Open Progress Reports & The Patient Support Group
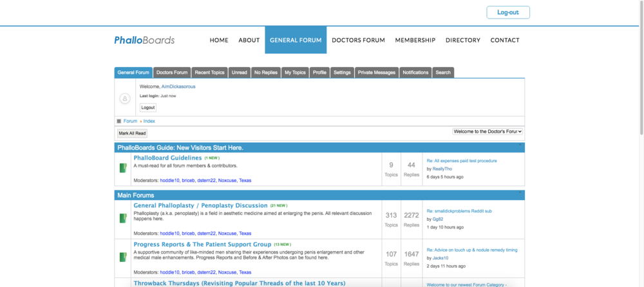This screenshot has height=287, width=644. pyautogui.click(x=202, y=244)
